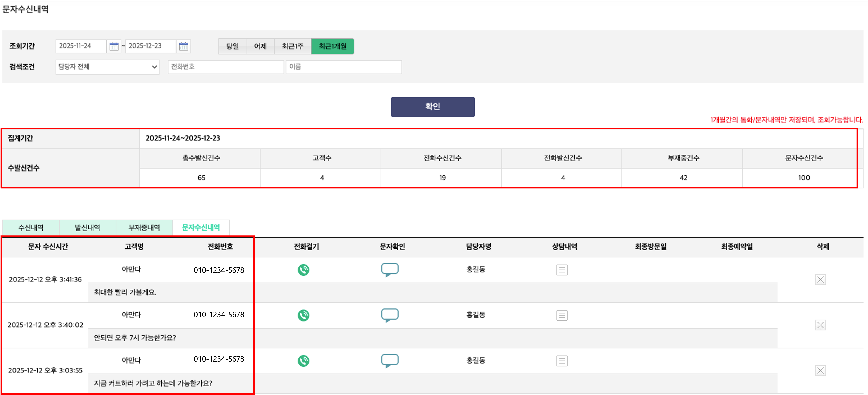This screenshot has width=868, height=395.
Task: Delete the 3:03:55 message row
Action: click(x=820, y=370)
